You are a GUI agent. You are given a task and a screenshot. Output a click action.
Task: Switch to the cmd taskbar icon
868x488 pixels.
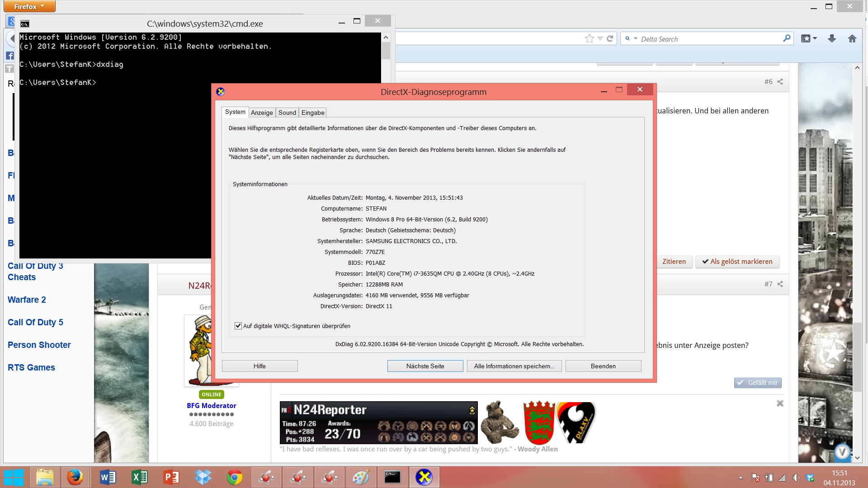coord(392,477)
